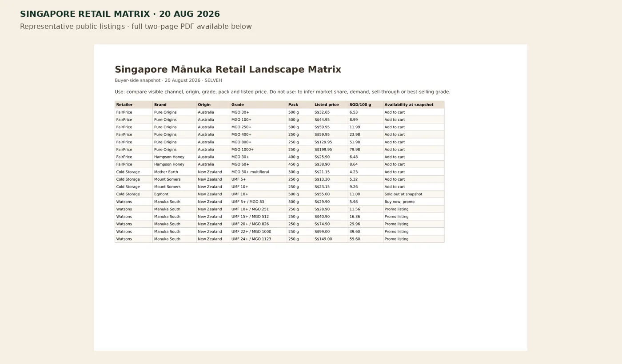The width and height of the screenshot is (622, 364).
Task: Click the 'Buyer-side snapshot · 20 August 2026 · SELVEH' line
Action: click(168, 80)
